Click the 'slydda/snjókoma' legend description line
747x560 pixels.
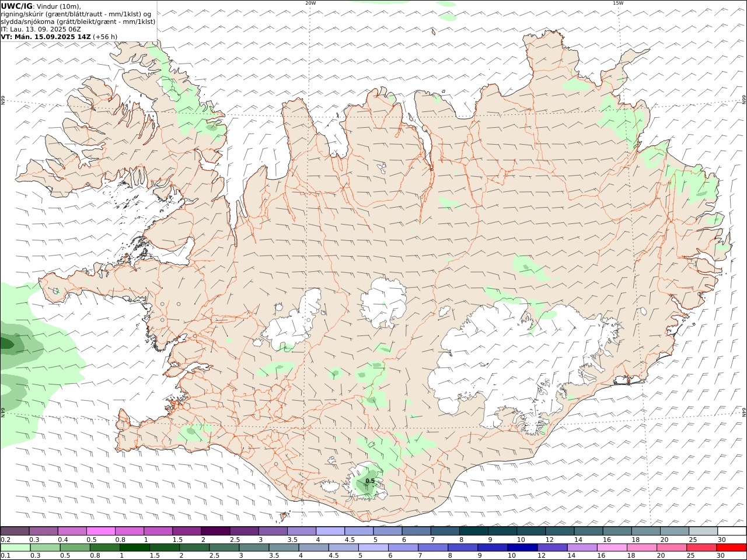click(78, 22)
